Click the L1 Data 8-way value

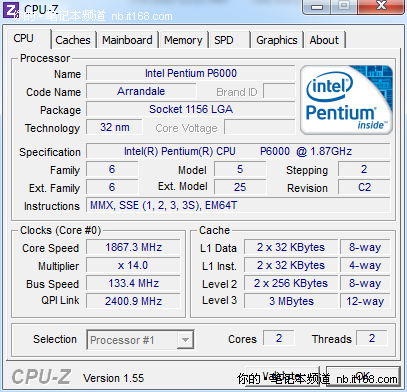(x=365, y=247)
